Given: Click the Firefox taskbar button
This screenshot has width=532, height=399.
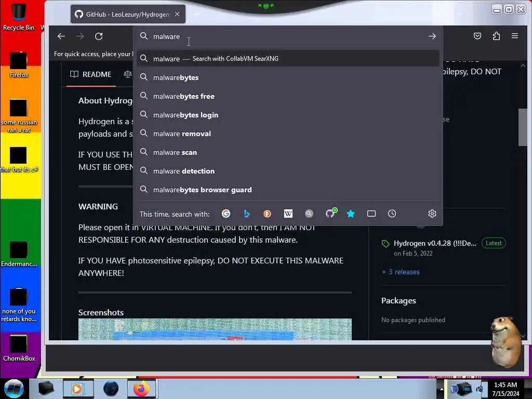Looking at the screenshot, I should [141, 389].
